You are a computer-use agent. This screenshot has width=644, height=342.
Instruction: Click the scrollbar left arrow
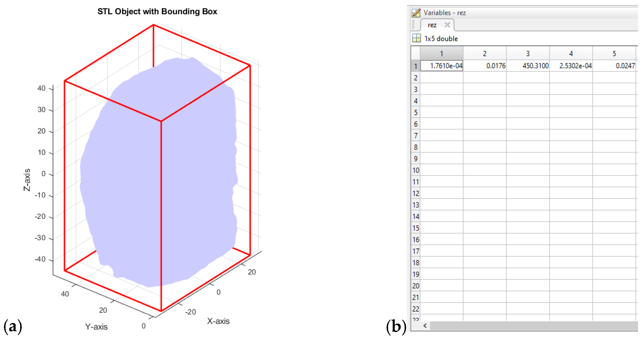click(x=425, y=326)
